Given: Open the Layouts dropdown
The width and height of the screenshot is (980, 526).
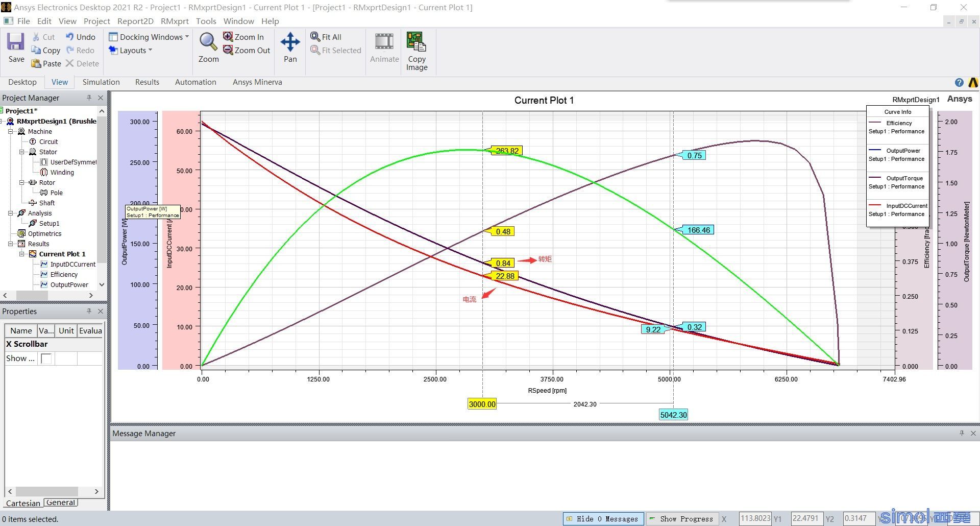Looking at the screenshot, I should (x=130, y=50).
